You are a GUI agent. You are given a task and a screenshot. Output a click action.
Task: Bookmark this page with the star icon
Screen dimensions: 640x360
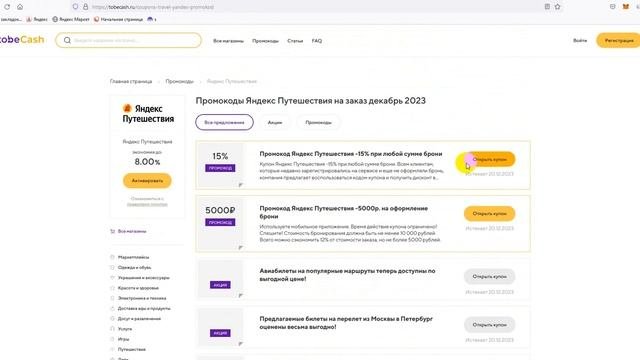(x=558, y=7)
